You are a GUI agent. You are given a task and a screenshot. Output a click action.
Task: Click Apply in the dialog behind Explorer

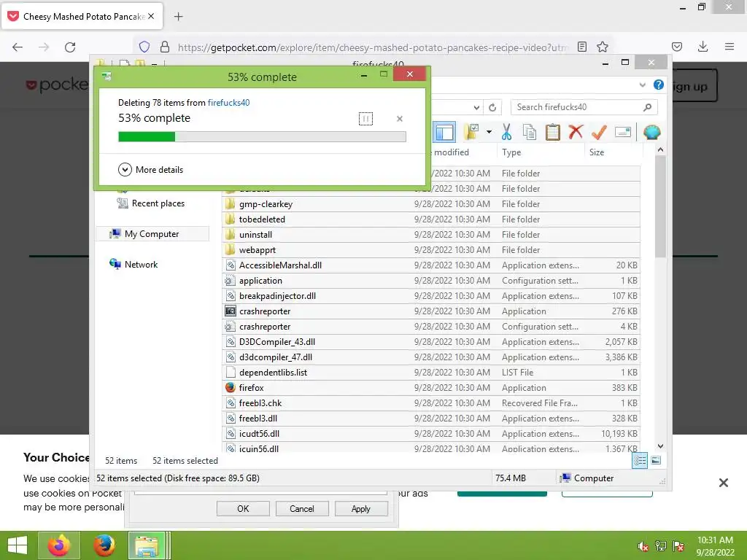pyautogui.click(x=361, y=508)
